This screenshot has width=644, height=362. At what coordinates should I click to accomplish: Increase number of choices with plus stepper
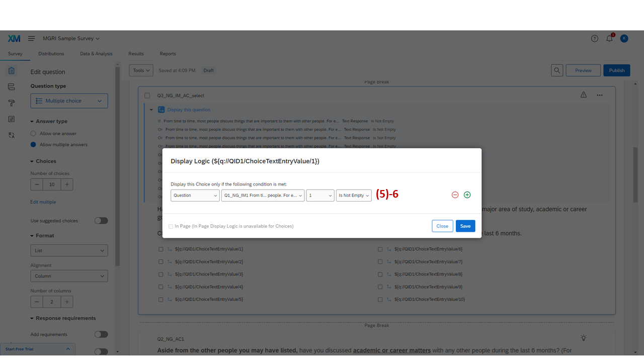(x=66, y=184)
